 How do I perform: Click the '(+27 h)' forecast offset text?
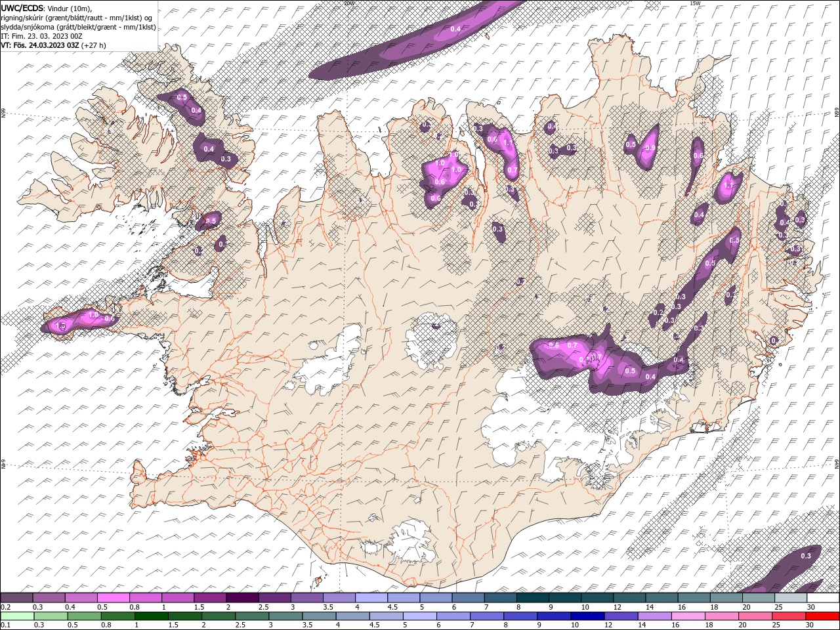coord(94,45)
